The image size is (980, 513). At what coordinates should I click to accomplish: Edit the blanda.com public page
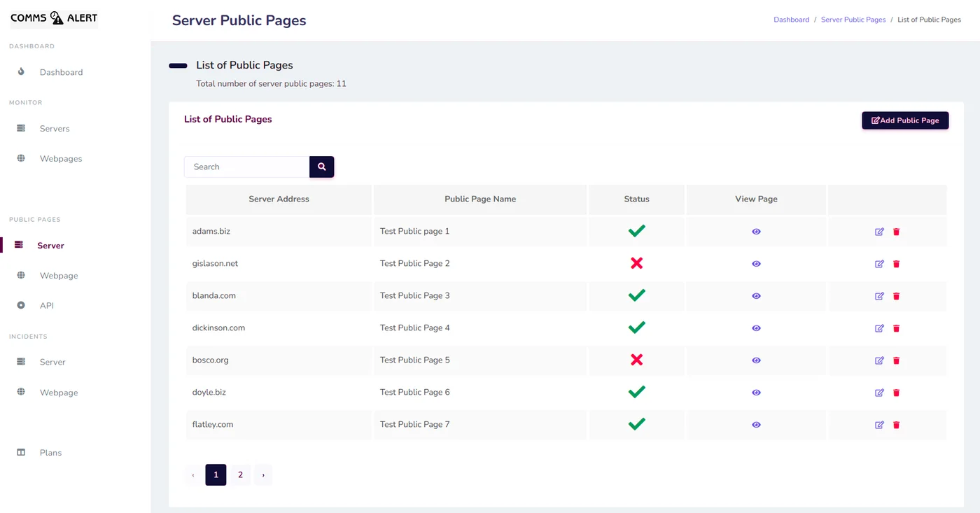[x=879, y=296]
